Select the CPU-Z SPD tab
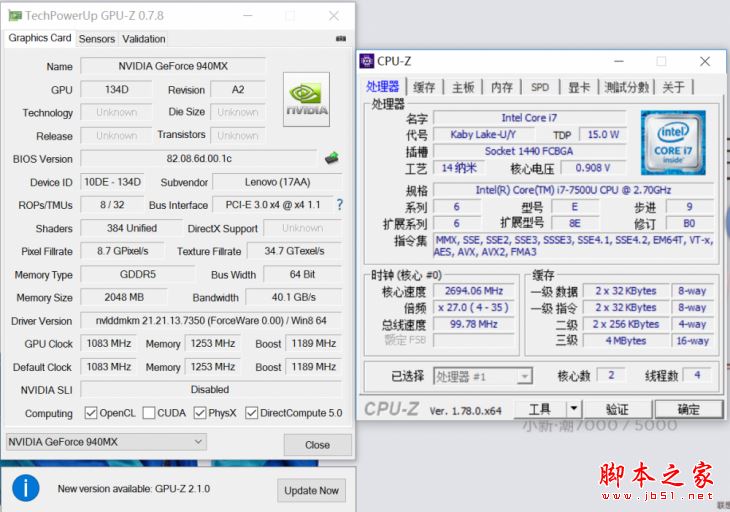730x512 pixels. point(540,87)
